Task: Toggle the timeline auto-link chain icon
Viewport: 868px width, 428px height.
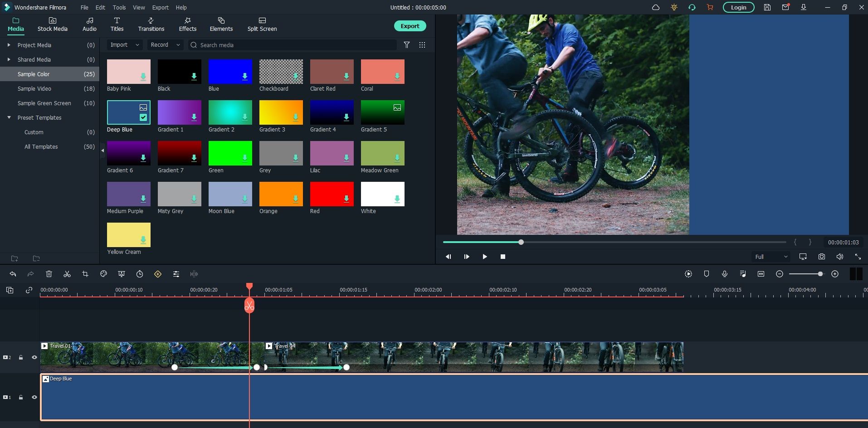Action: tap(29, 290)
